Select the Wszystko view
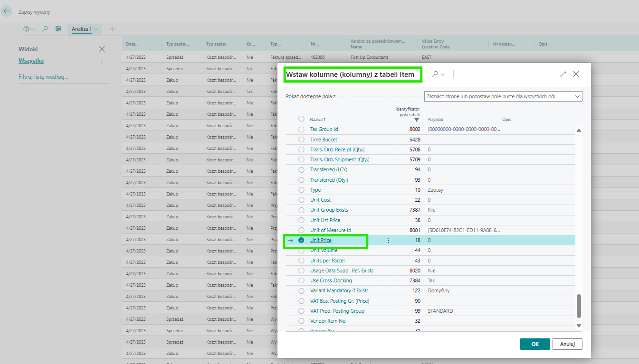The image size is (639, 364). tap(31, 61)
